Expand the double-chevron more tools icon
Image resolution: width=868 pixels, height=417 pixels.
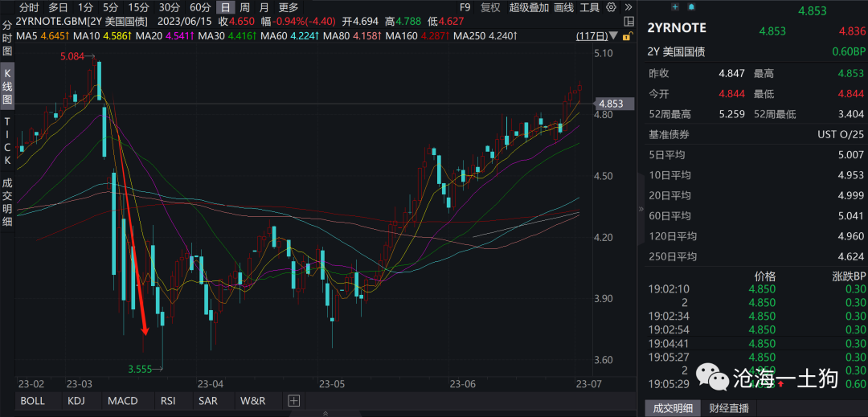point(628,7)
